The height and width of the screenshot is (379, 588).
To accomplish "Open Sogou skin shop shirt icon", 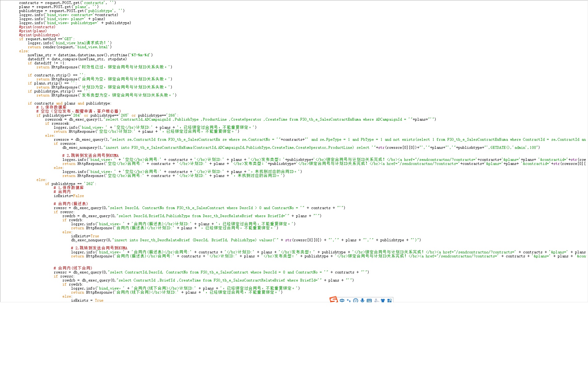I will [x=383, y=300].
